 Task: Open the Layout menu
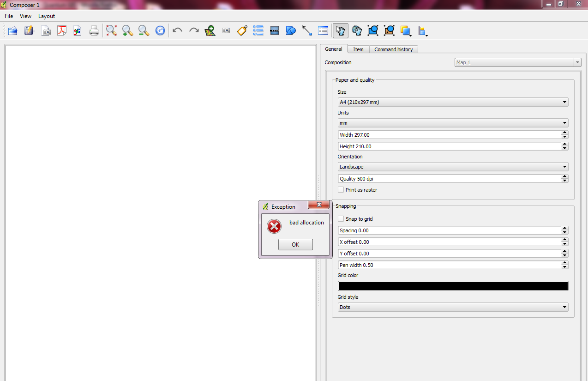click(47, 16)
